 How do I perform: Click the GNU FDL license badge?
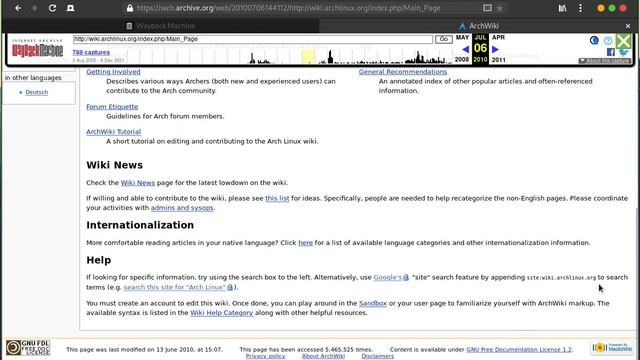tap(28, 347)
